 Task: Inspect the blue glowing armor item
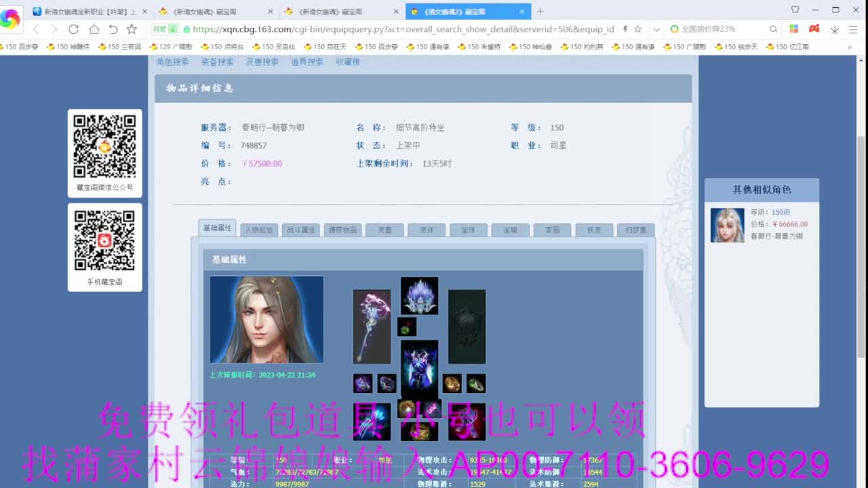pyautogui.click(x=419, y=368)
